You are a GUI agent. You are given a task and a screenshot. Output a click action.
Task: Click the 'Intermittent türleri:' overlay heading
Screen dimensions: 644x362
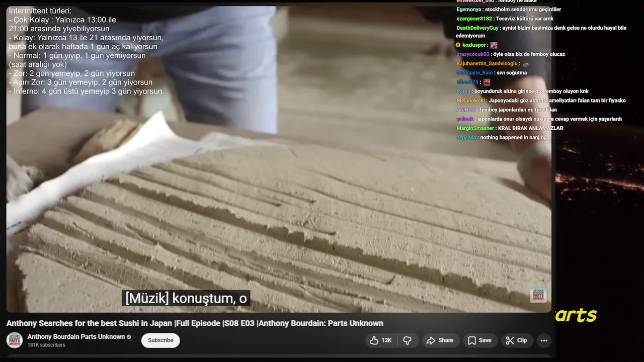point(40,11)
